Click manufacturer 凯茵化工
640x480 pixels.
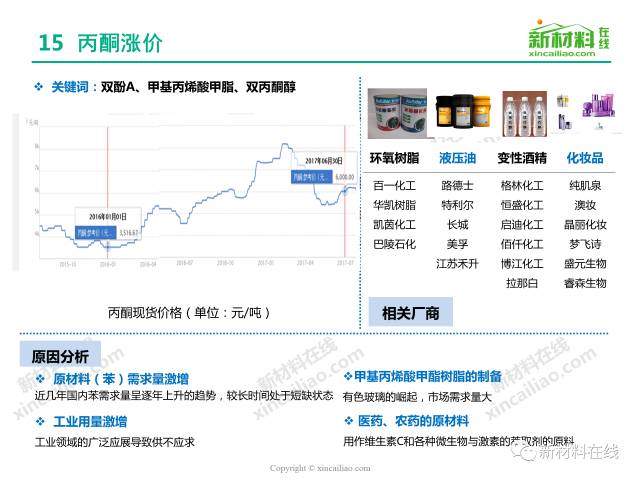tap(394, 224)
